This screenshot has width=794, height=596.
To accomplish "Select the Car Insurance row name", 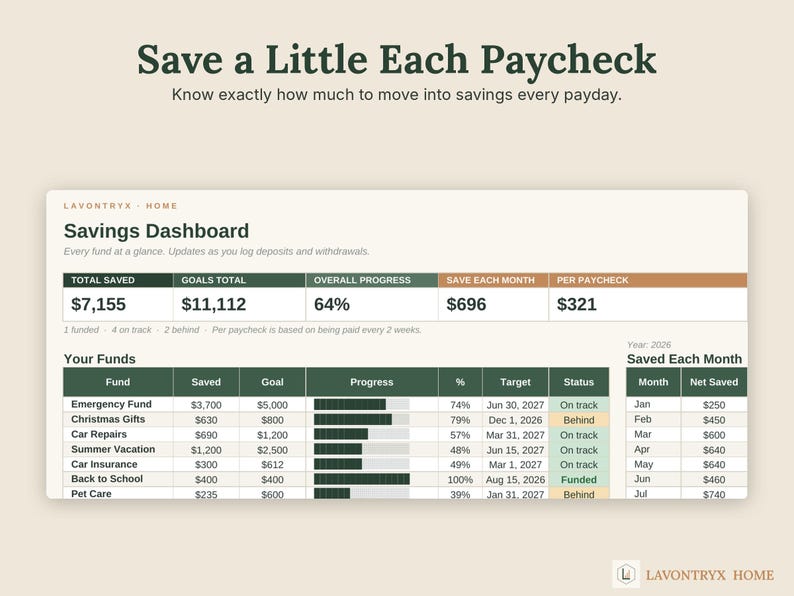I will click(x=104, y=464).
